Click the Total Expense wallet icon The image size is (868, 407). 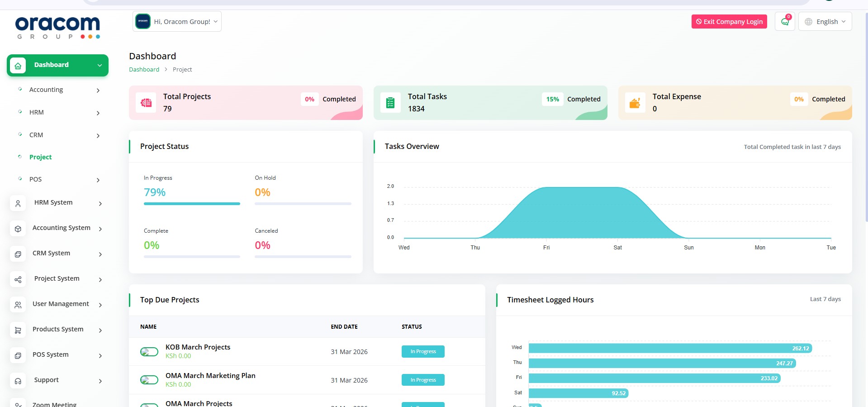click(635, 103)
